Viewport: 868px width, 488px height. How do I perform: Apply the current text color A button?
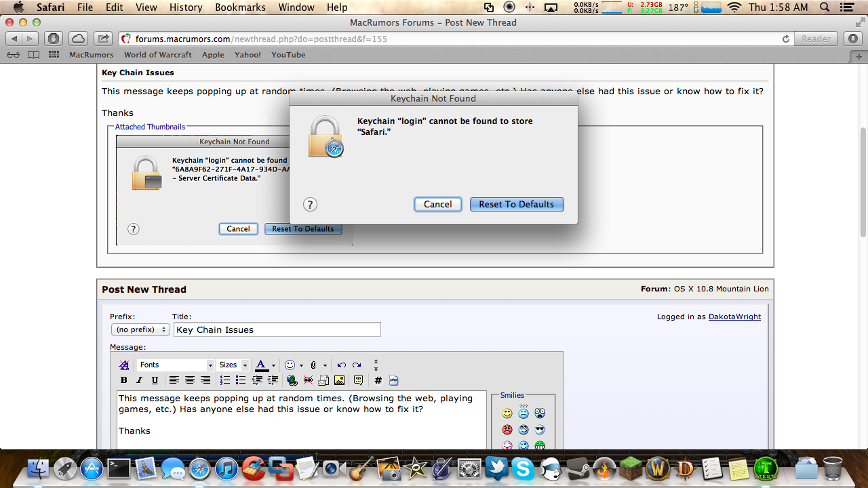pyautogui.click(x=262, y=365)
